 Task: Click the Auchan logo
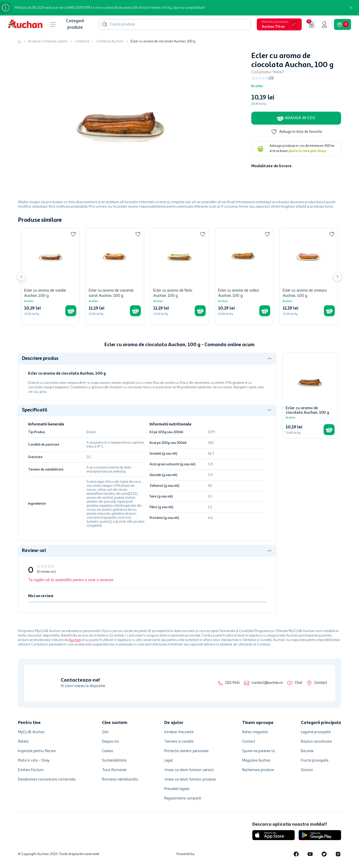(x=25, y=24)
